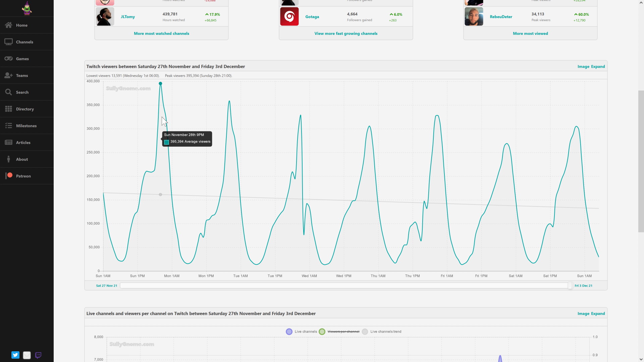The image size is (644, 362).
Task: Expand the Twitch viewers chart
Action: coord(598,66)
